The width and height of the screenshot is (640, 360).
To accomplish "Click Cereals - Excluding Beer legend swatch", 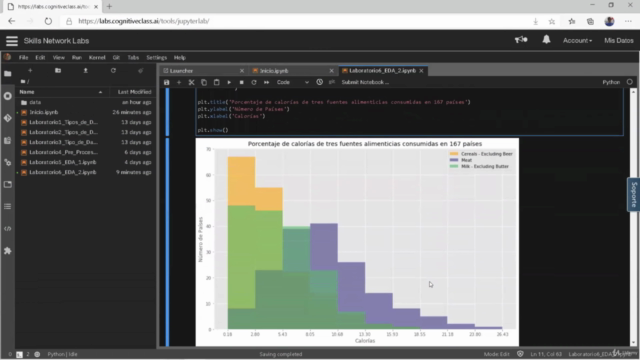I will pos(454,154).
